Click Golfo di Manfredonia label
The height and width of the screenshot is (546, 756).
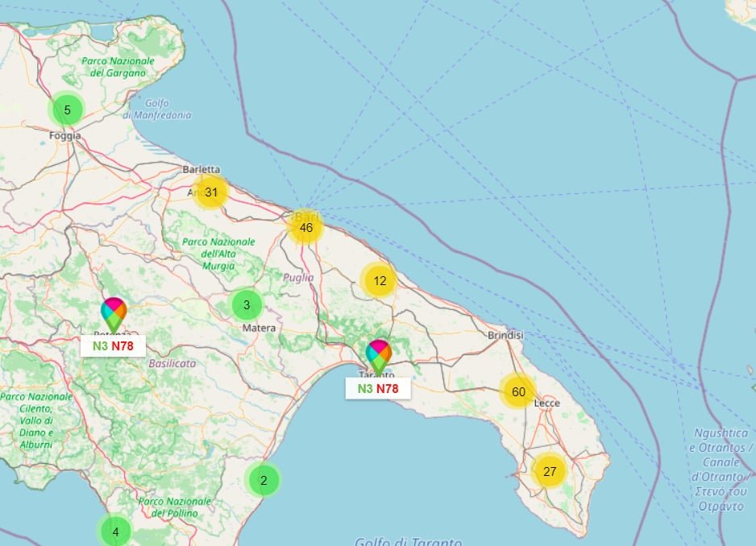(156, 109)
